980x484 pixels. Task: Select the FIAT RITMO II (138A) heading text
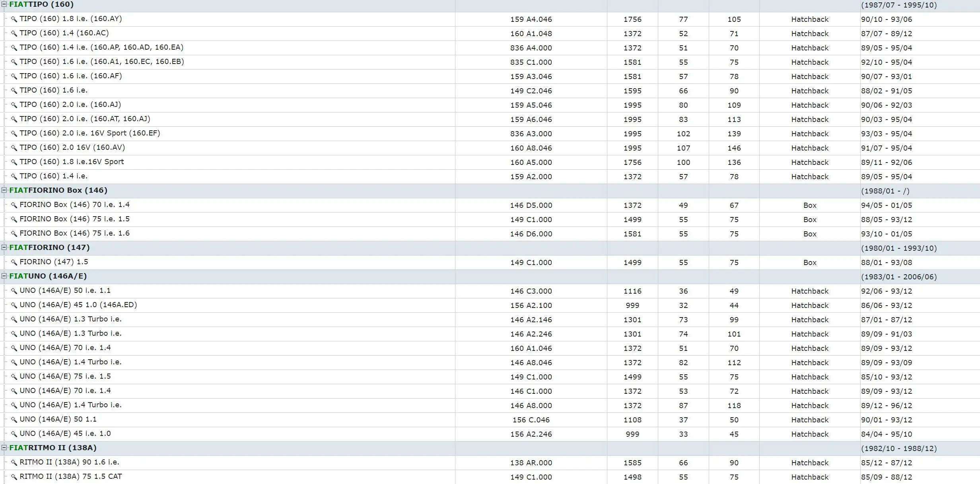(53, 448)
